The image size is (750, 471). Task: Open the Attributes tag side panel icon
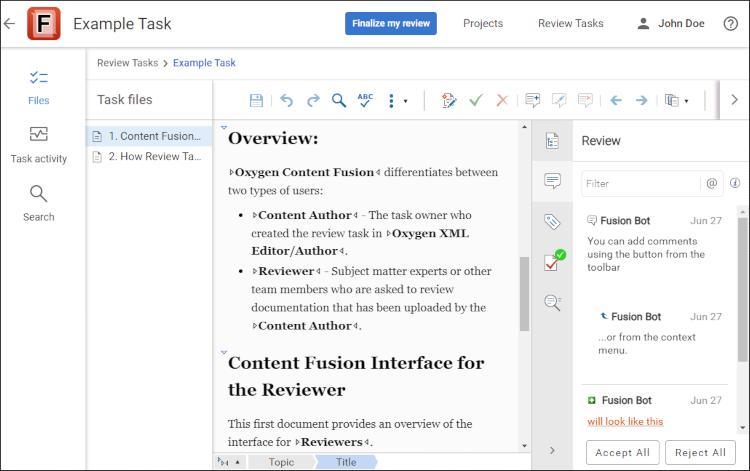(x=552, y=221)
